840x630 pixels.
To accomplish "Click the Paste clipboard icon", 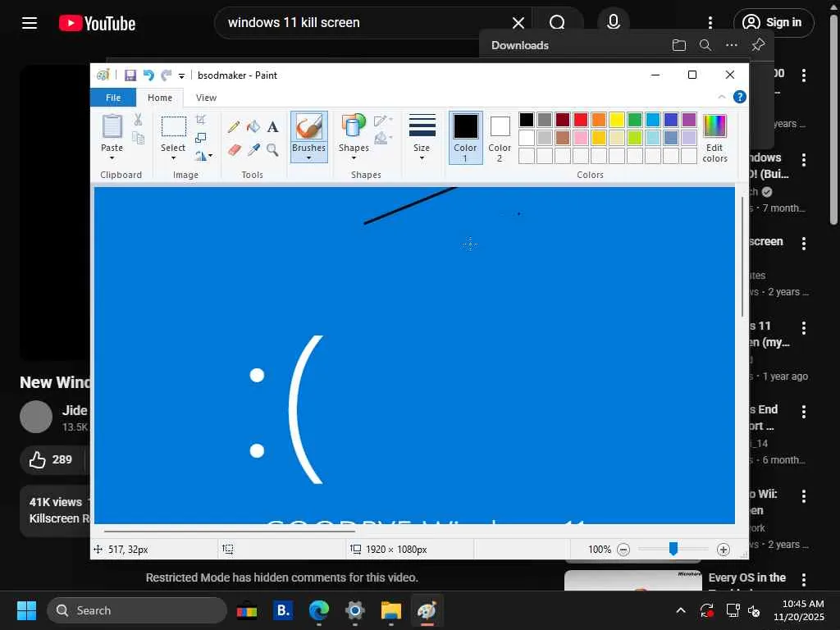I will (x=112, y=127).
